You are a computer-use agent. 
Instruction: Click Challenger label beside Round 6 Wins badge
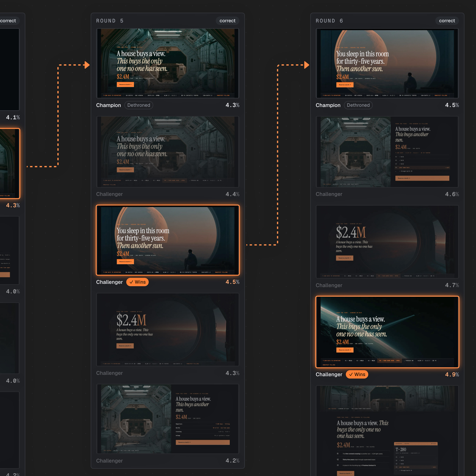coord(329,375)
